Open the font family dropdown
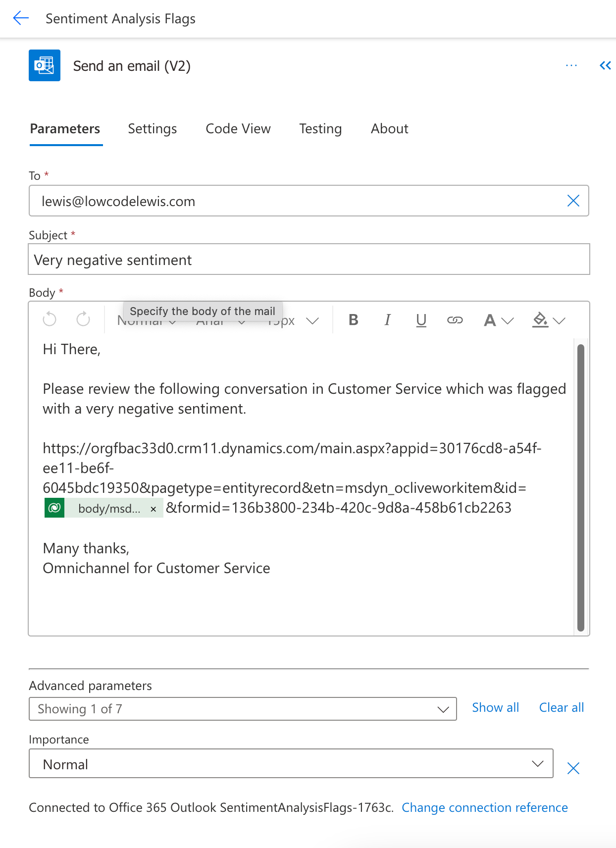 221,321
